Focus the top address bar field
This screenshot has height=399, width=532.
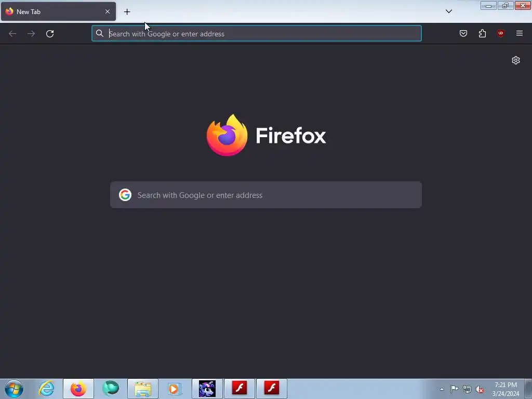(257, 33)
